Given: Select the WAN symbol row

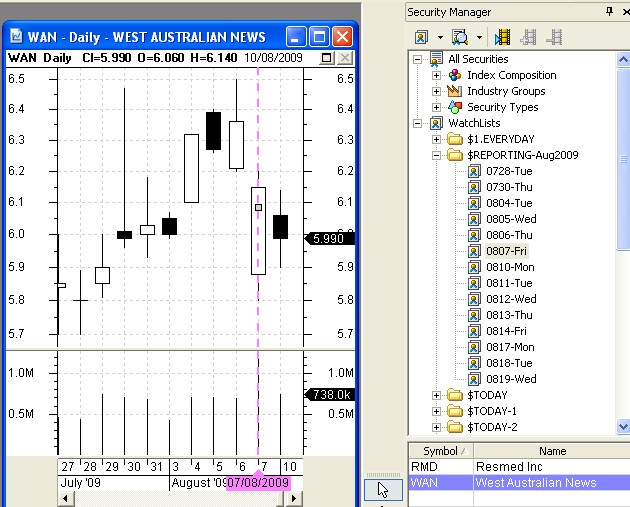Looking at the screenshot, I should (441, 483).
